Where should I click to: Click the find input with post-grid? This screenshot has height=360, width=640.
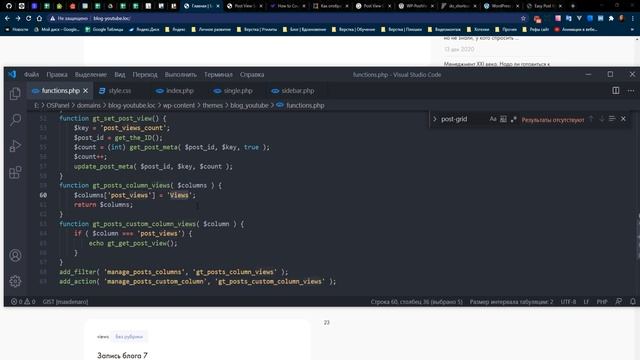[x=463, y=119]
